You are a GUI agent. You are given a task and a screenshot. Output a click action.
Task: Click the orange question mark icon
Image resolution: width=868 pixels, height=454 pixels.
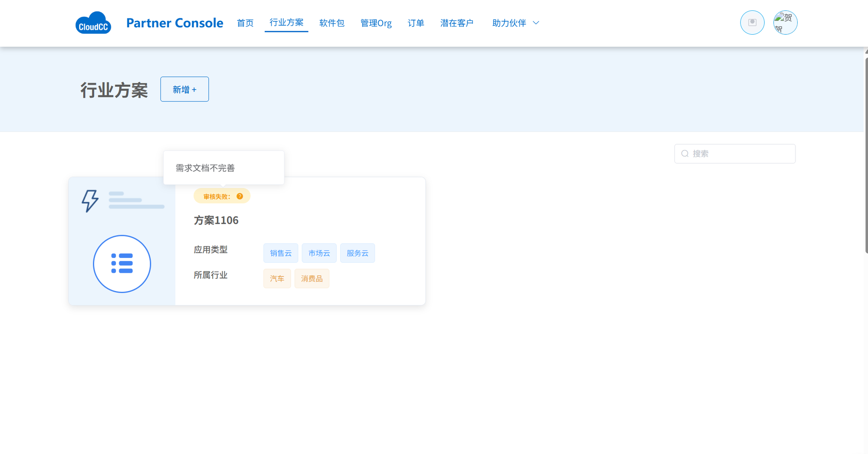pos(240,196)
